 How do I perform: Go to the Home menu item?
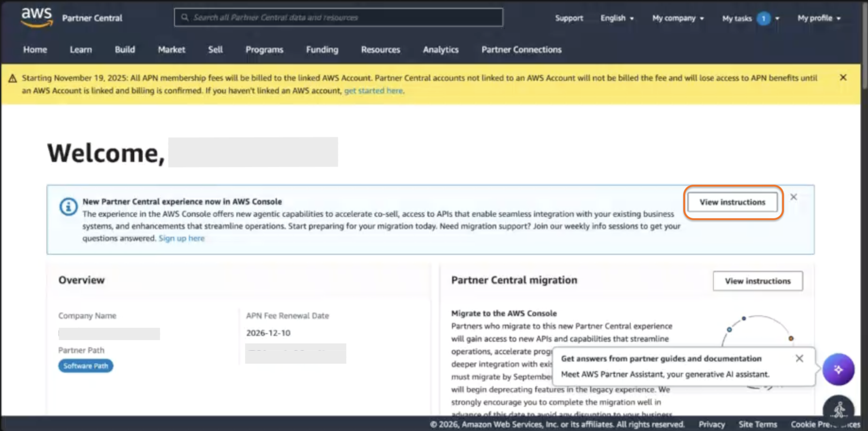(x=35, y=50)
